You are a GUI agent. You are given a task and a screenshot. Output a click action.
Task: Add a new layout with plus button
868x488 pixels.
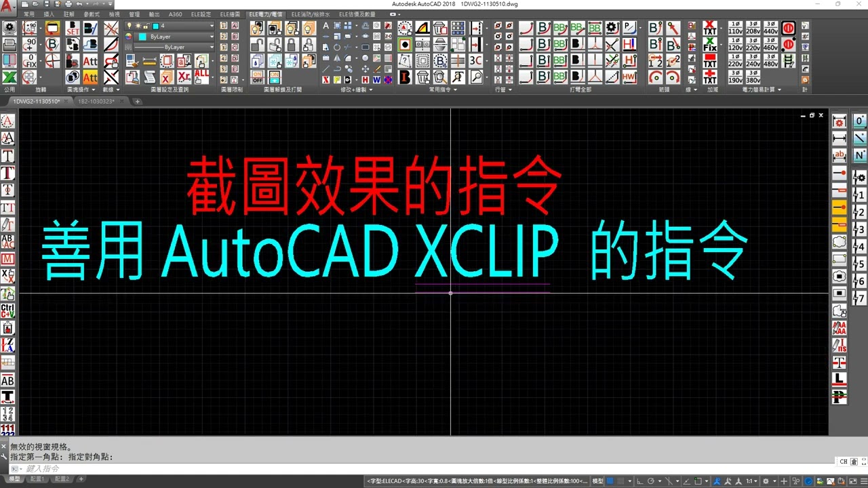tap(81, 479)
